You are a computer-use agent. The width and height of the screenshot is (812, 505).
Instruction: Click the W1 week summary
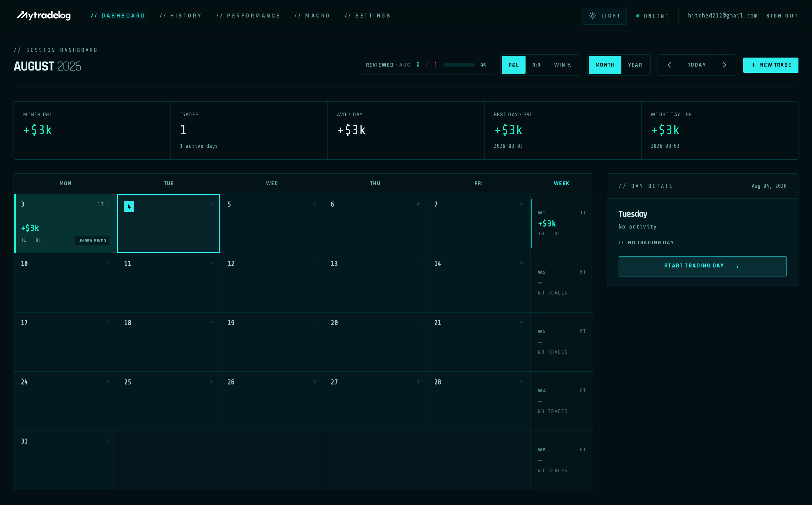[562, 223]
